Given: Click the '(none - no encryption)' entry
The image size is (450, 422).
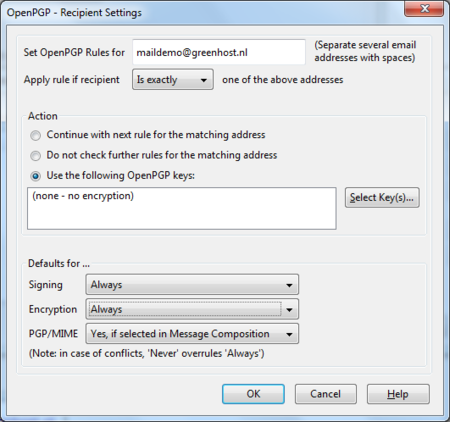Looking at the screenshot, I should pos(83,196).
